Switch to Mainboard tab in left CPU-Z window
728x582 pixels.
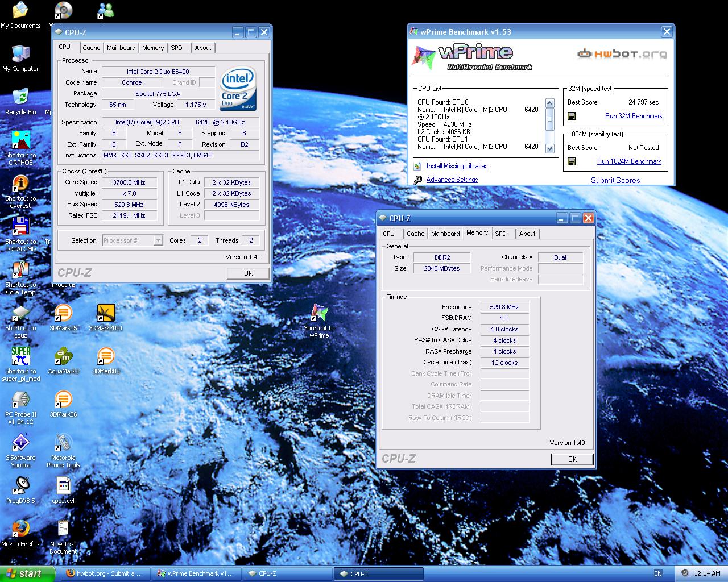click(x=121, y=48)
